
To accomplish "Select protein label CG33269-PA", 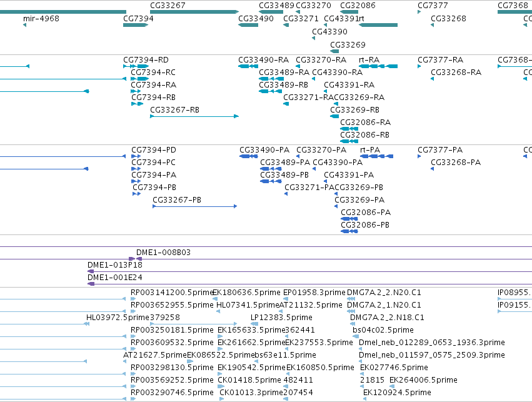I will click(x=359, y=200).
